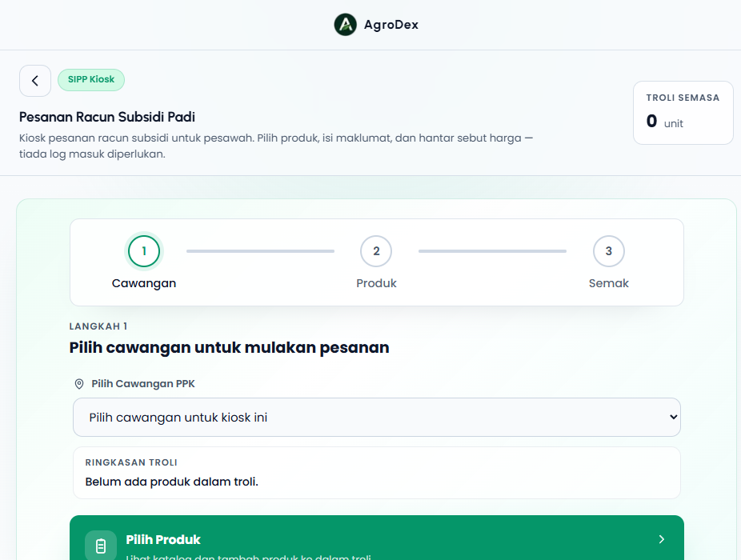Click the Pilih Produk green button
Image resolution: width=741 pixels, height=560 pixels.
point(377,538)
